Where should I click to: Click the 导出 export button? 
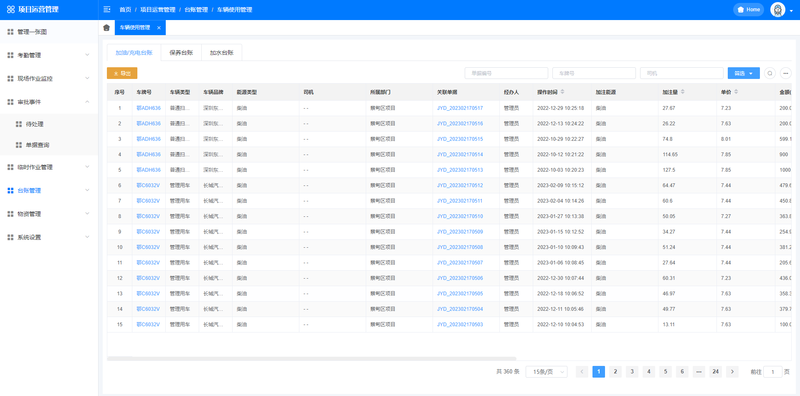pos(122,73)
